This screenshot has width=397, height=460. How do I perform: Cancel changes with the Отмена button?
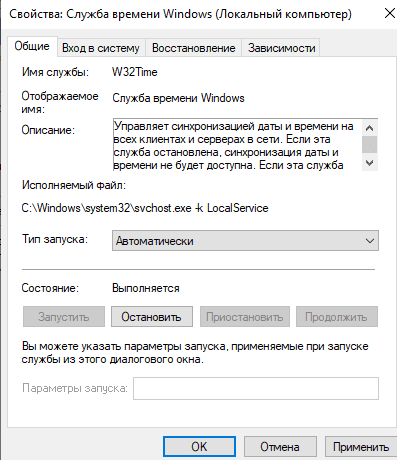280,447
